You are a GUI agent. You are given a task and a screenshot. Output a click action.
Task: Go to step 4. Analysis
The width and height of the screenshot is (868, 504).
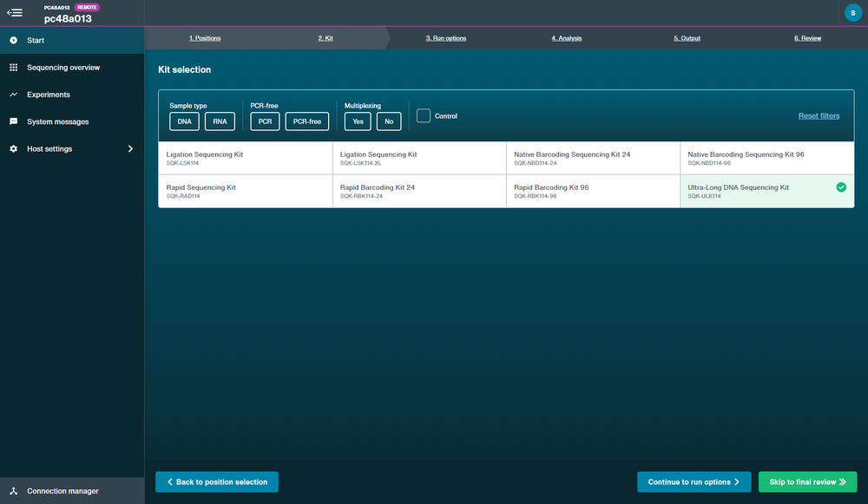(566, 38)
